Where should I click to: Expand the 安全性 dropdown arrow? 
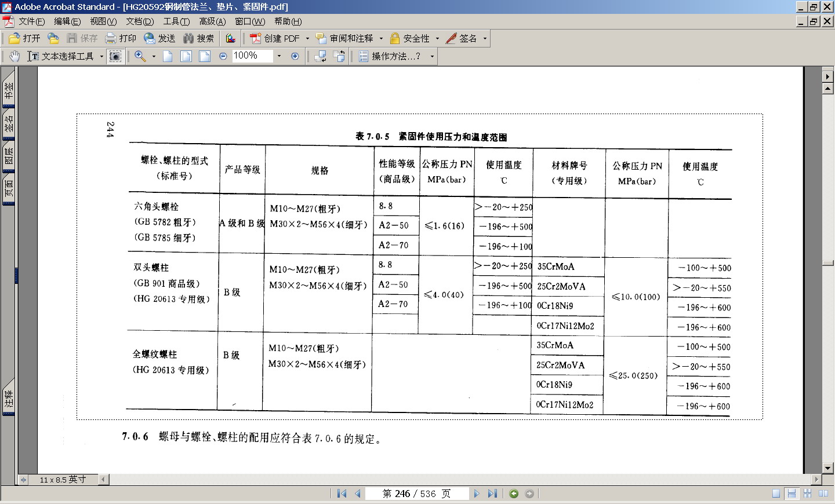click(437, 39)
